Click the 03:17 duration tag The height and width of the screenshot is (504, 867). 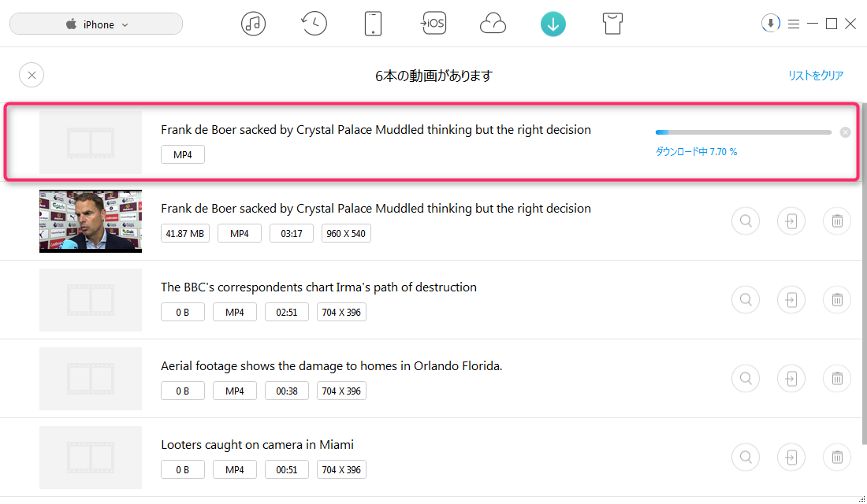292,234
